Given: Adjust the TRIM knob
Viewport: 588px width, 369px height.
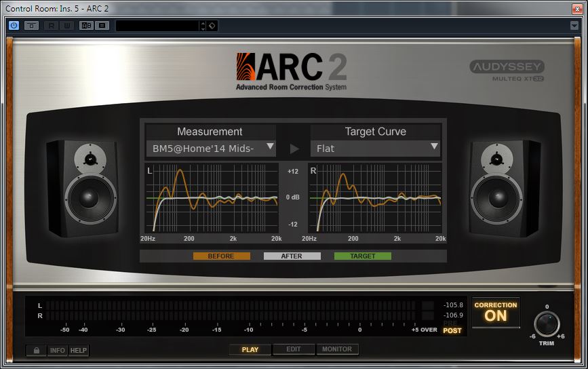Looking at the screenshot, I should click(547, 324).
